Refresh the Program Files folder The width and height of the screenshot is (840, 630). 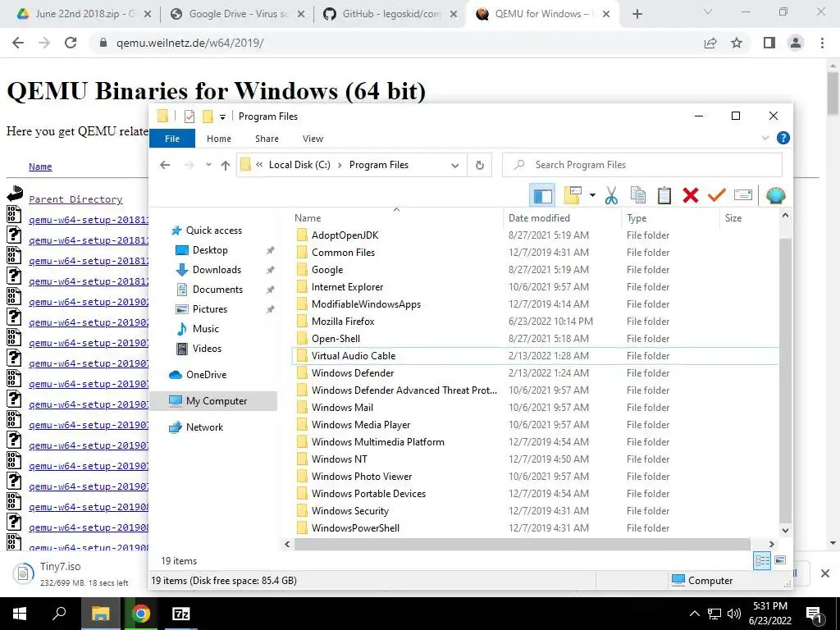coord(479,166)
